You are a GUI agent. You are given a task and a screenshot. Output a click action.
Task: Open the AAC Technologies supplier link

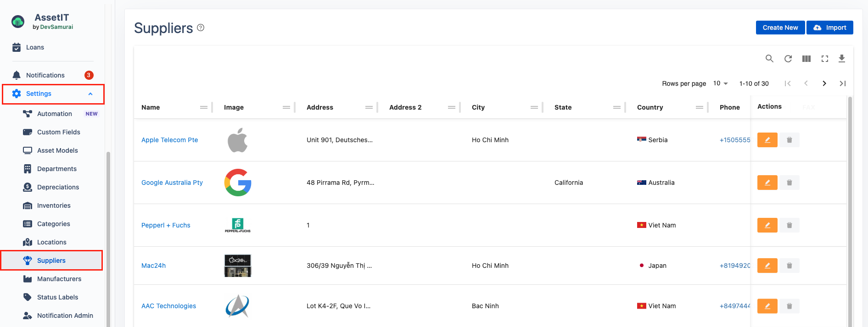coord(168,306)
